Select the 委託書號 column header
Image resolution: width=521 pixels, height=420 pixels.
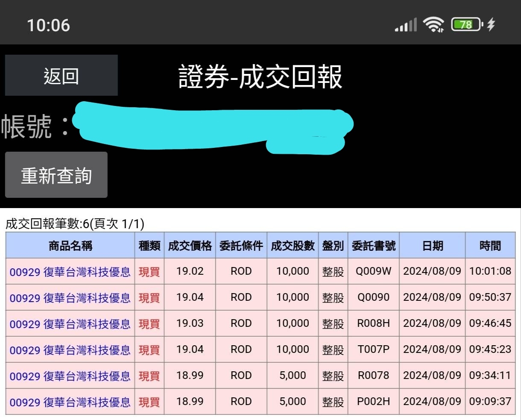point(374,246)
